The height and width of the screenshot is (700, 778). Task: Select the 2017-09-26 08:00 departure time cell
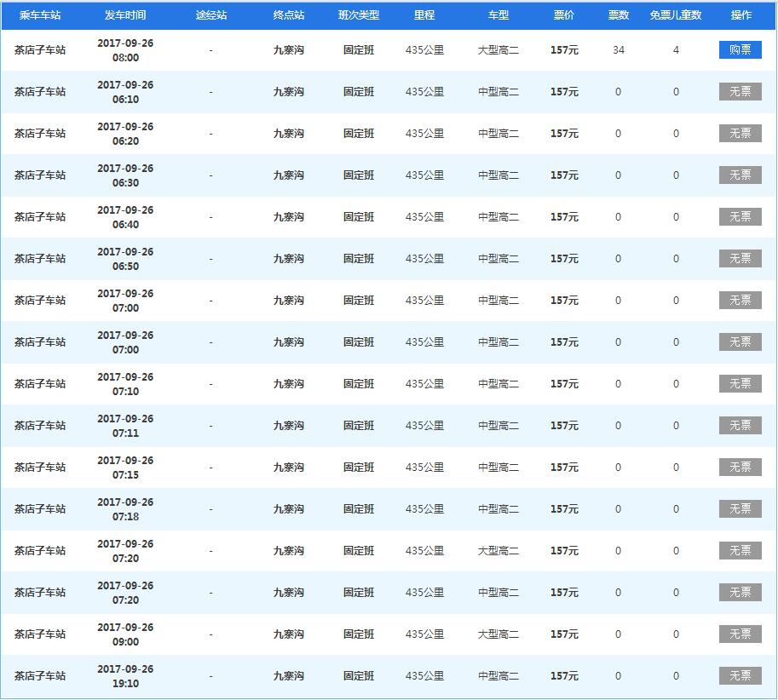[125, 50]
